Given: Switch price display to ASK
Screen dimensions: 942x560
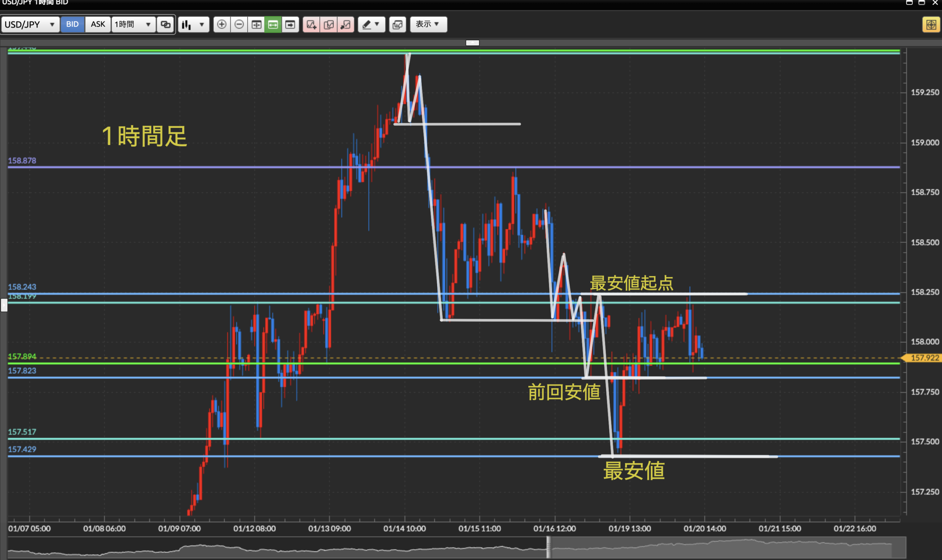Looking at the screenshot, I should (98, 24).
